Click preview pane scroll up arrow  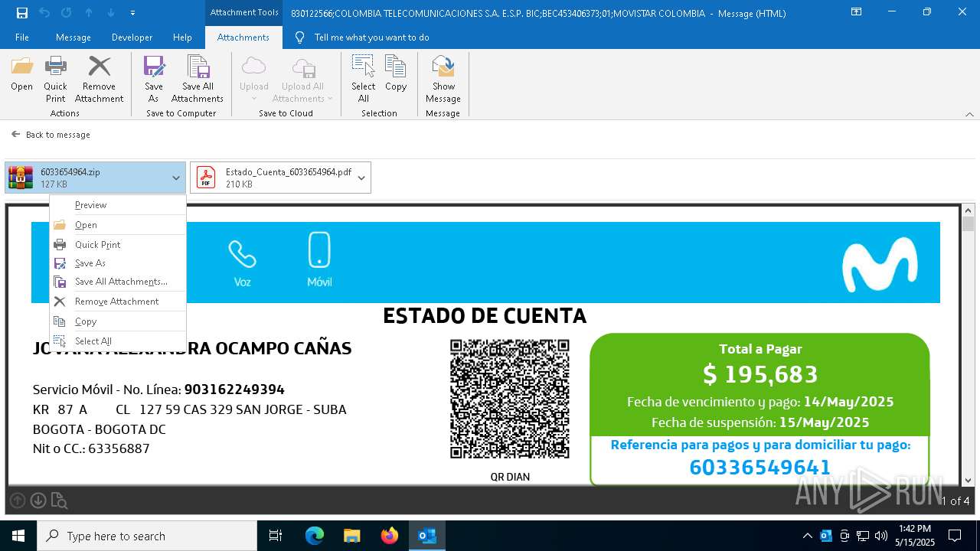(x=968, y=210)
